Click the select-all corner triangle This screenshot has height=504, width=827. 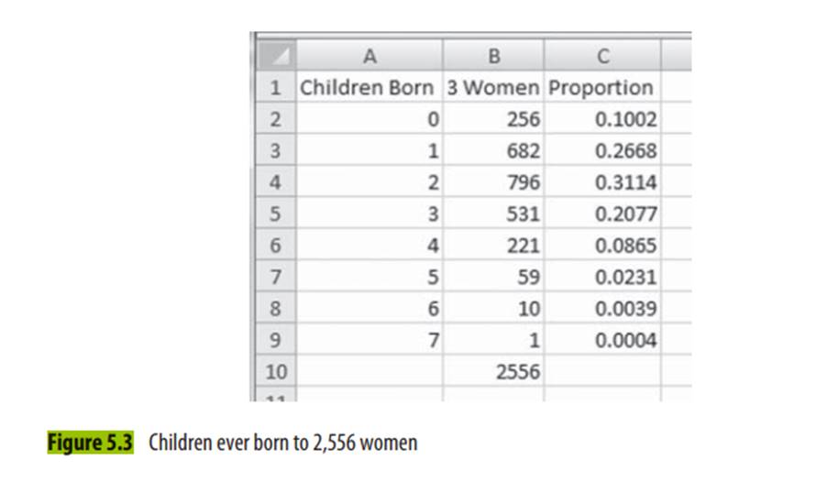point(274,57)
